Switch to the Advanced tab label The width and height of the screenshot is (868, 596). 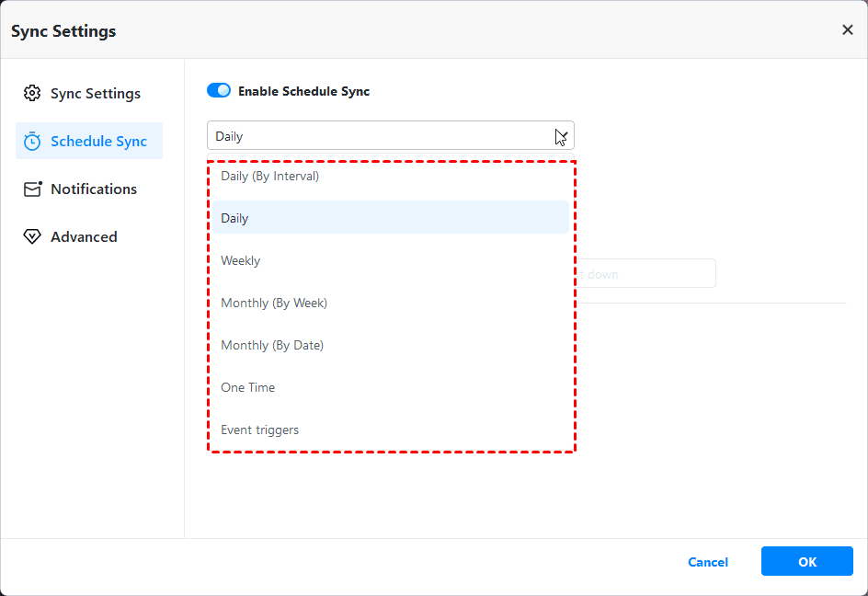click(x=84, y=237)
